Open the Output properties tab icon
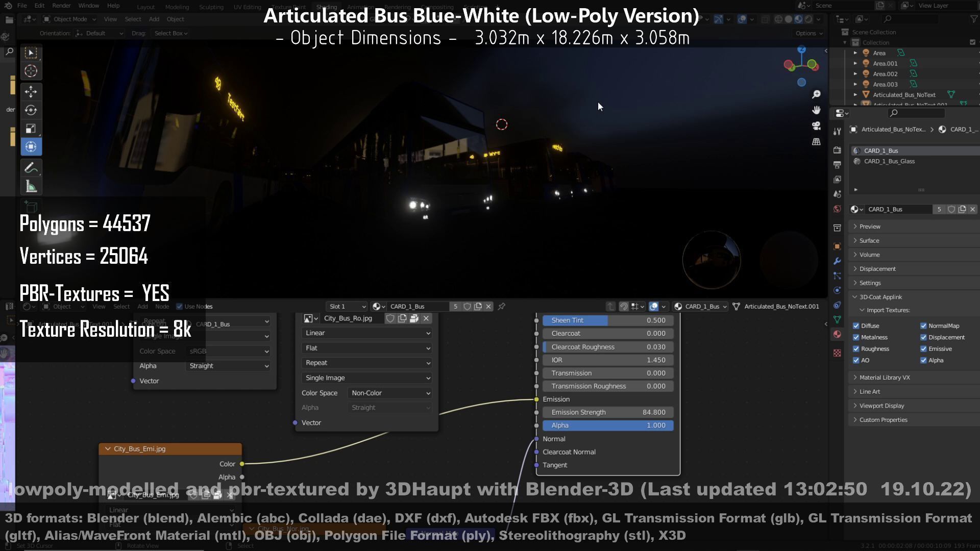This screenshot has height=551, width=980. 837,165
